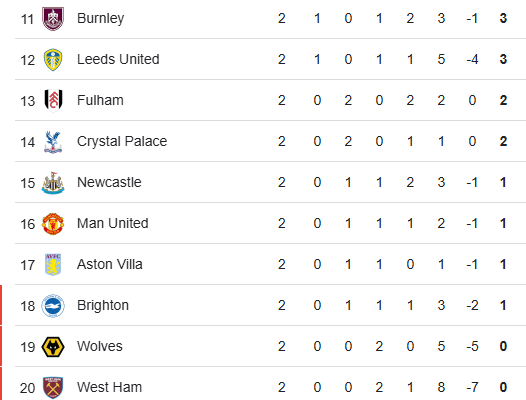Click the Fulham club badge
This screenshot has width=526, height=400.
53,100
